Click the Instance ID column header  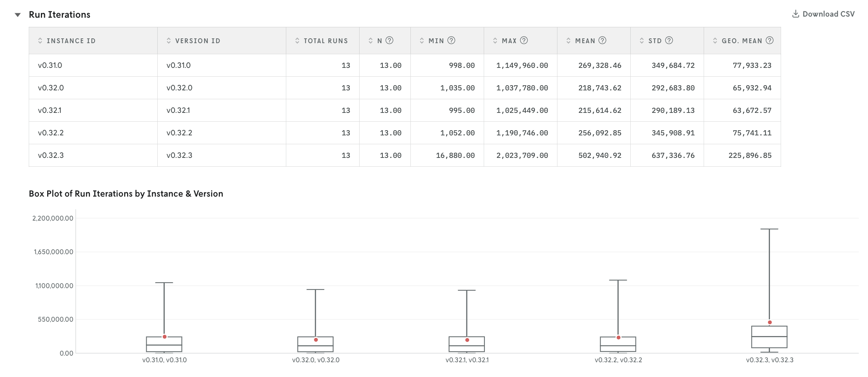[93, 41]
